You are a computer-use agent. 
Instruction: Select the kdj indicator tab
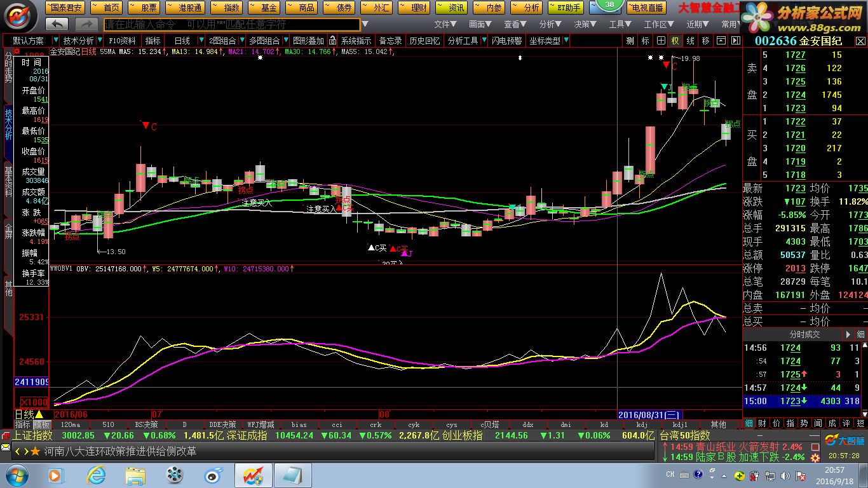pyautogui.click(x=642, y=424)
